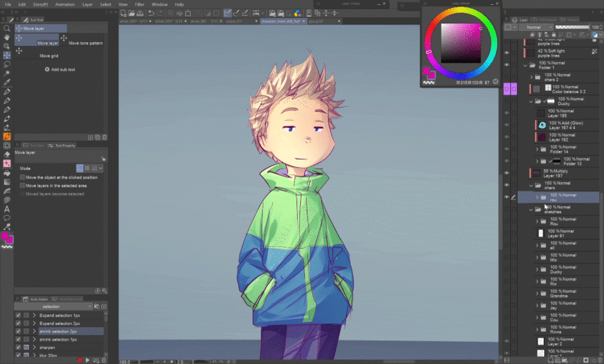Select the Balloon speech bubble tool
The image size is (604, 364).
[6, 218]
